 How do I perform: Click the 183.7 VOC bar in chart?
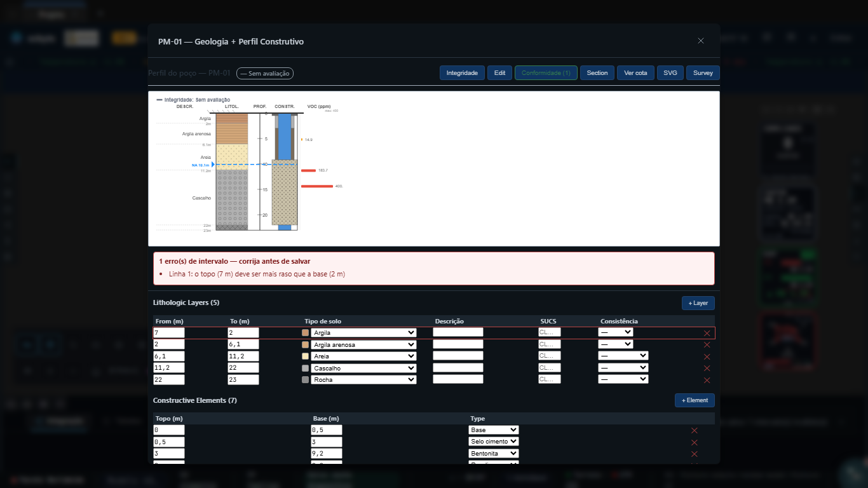click(x=309, y=170)
